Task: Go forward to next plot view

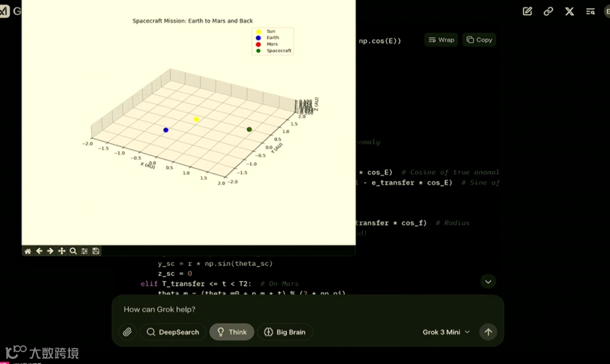Action: pyautogui.click(x=50, y=251)
